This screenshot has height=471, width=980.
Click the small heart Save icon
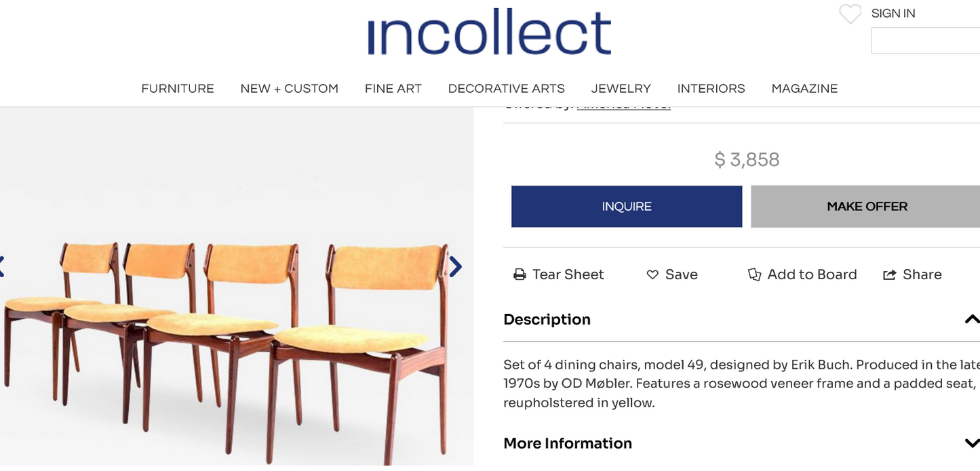pos(652,274)
